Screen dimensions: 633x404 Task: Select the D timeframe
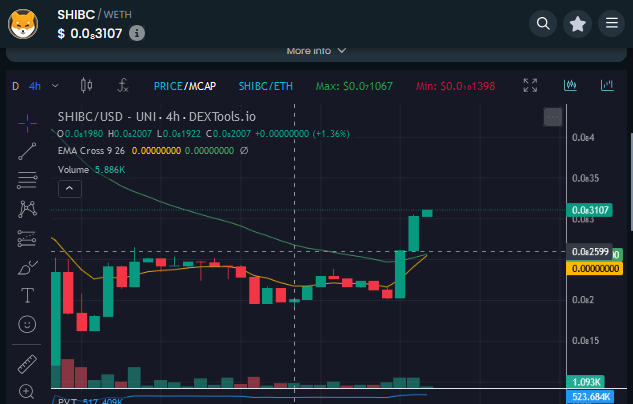[15, 86]
